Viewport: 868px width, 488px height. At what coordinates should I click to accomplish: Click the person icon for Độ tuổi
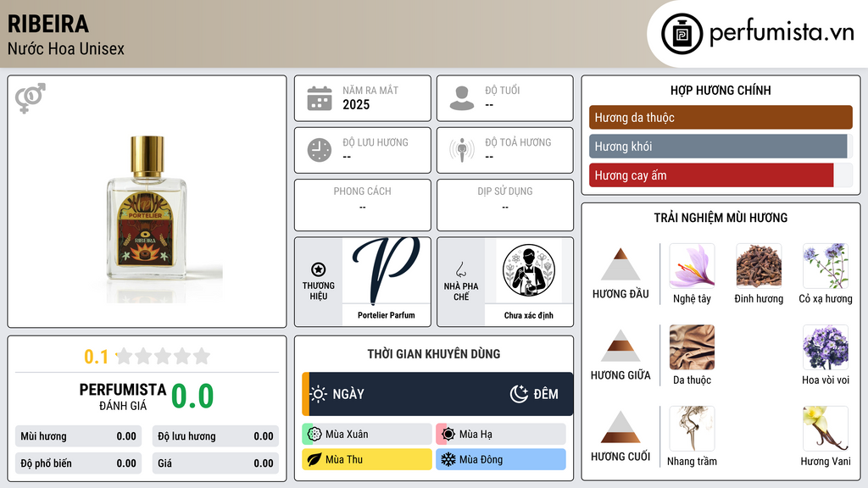tap(462, 98)
